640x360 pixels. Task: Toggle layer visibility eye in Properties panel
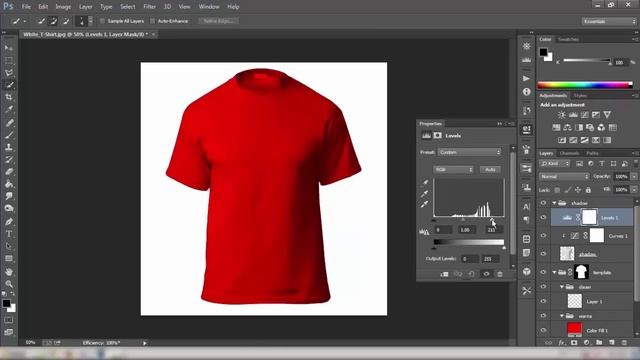pos(486,274)
